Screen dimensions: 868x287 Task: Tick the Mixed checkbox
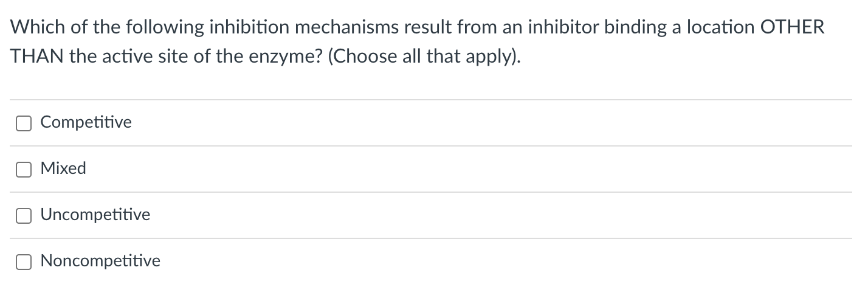pyautogui.click(x=24, y=170)
